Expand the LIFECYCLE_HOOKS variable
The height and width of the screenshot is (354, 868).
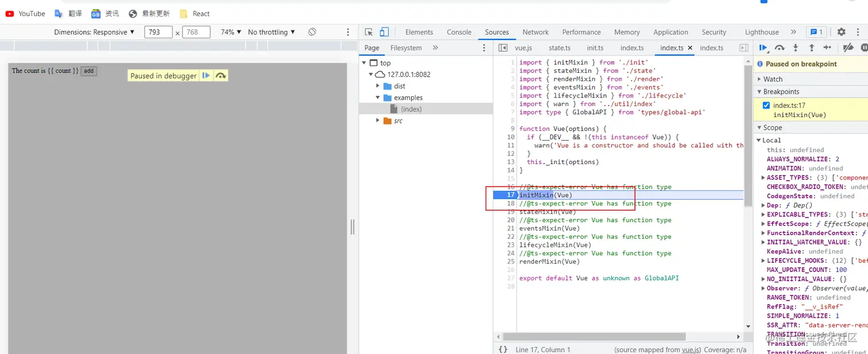coord(763,260)
